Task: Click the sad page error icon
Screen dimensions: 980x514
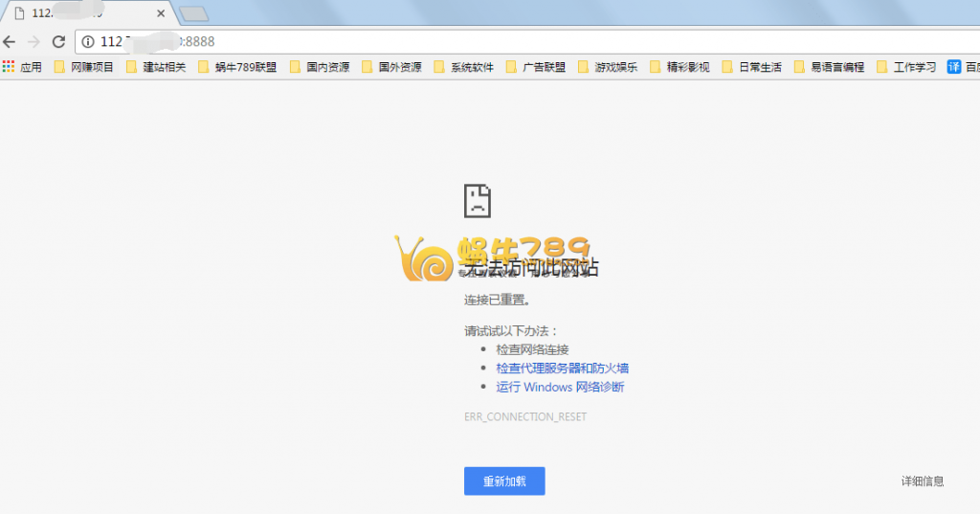Action: pyautogui.click(x=478, y=199)
